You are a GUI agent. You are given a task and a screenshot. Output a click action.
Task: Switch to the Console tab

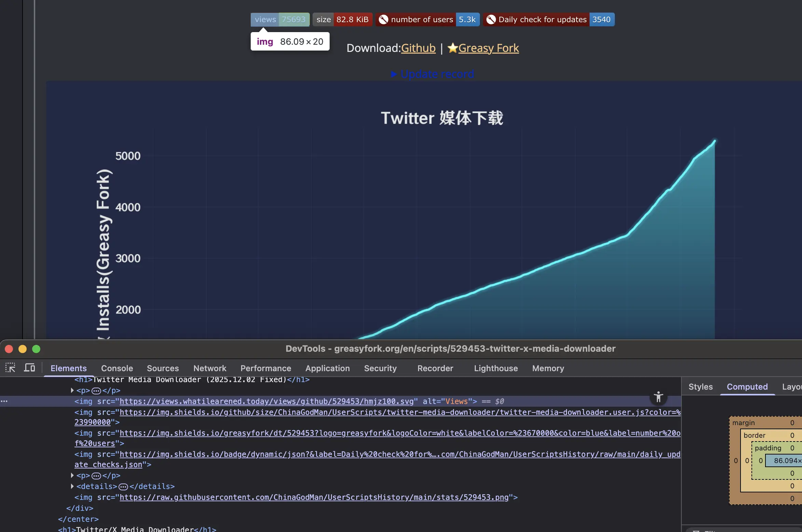(x=117, y=368)
